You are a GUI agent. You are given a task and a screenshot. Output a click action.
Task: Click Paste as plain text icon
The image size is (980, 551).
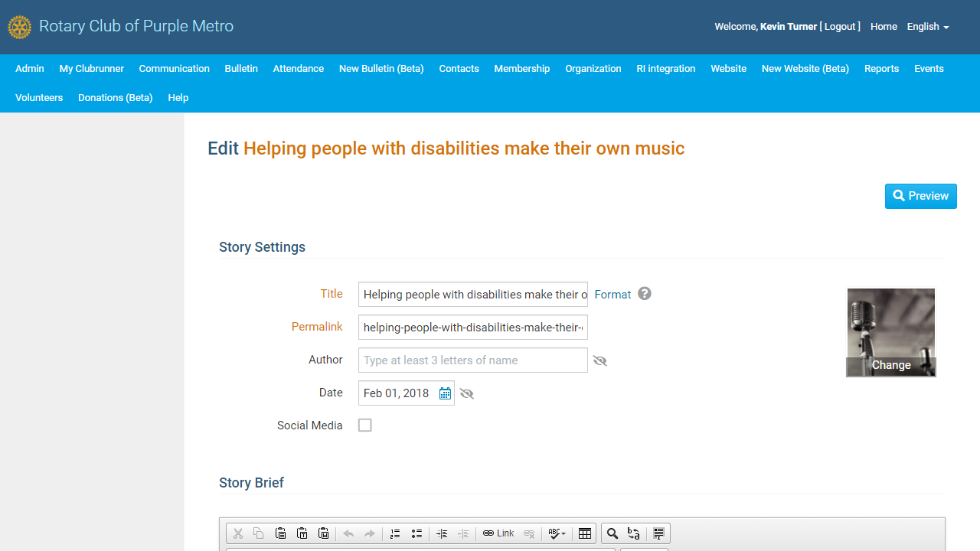click(302, 533)
